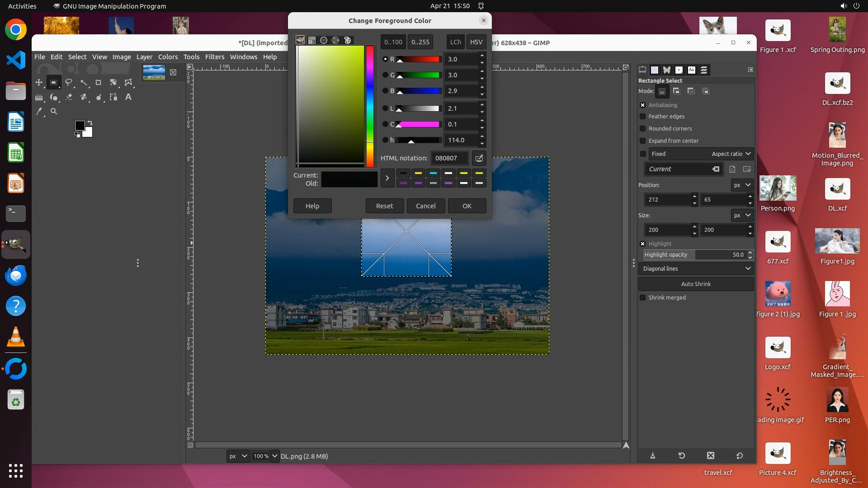Enable the Rounded corners checkbox
Image resolution: width=868 pixels, height=488 pixels.
(x=643, y=129)
